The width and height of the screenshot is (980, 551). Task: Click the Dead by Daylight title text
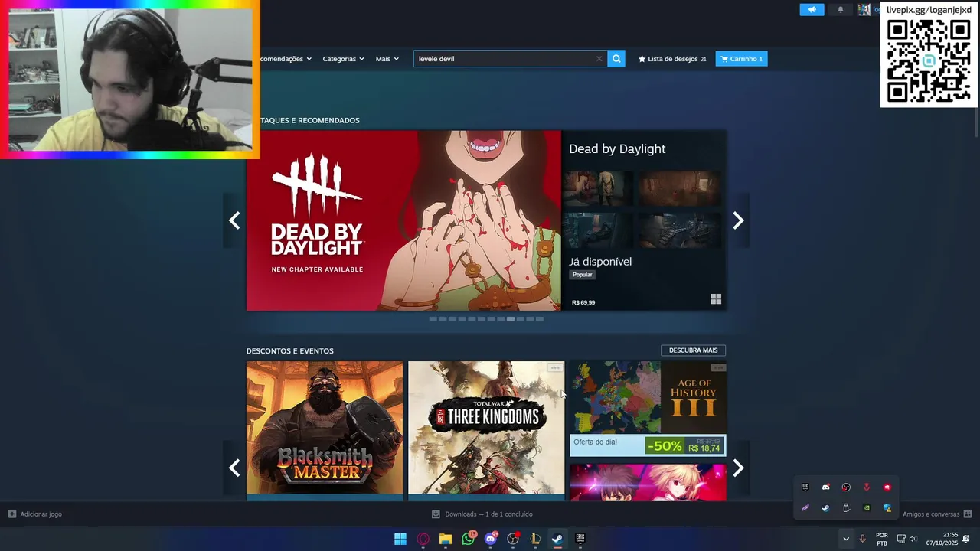click(x=617, y=149)
